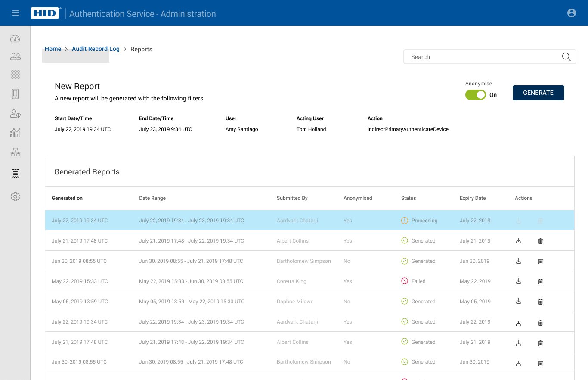Download the Daphne Milawe report

[x=519, y=302]
